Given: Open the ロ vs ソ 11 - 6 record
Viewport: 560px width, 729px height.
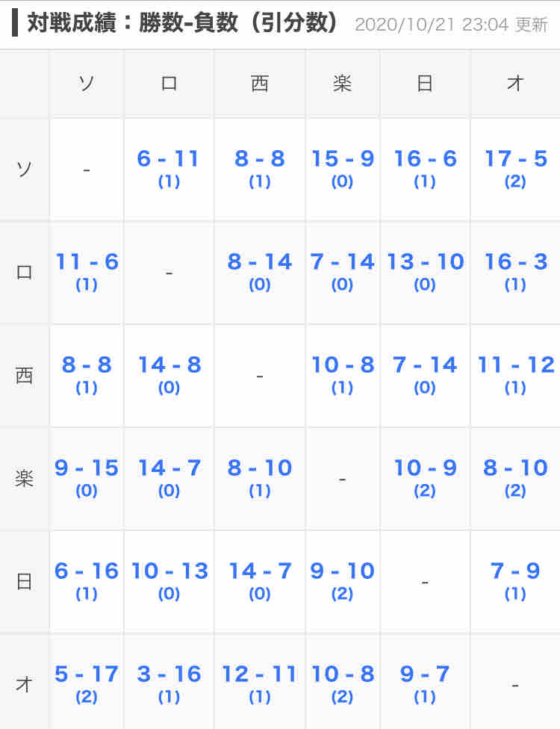Looking at the screenshot, I should [87, 262].
